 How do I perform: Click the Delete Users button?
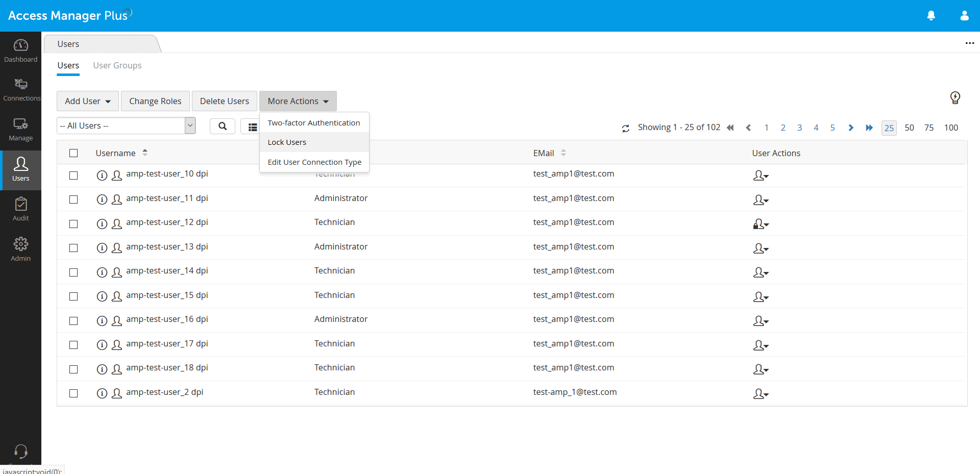(x=225, y=101)
